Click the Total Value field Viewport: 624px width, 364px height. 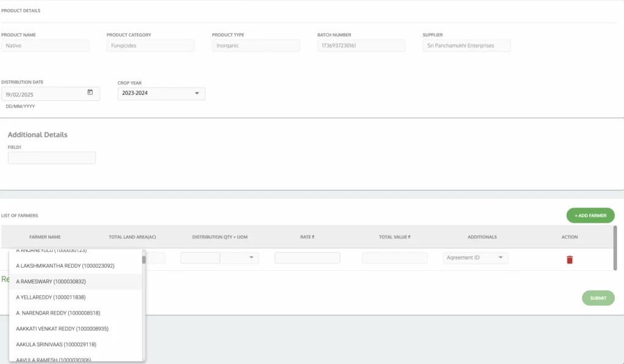coord(395,257)
